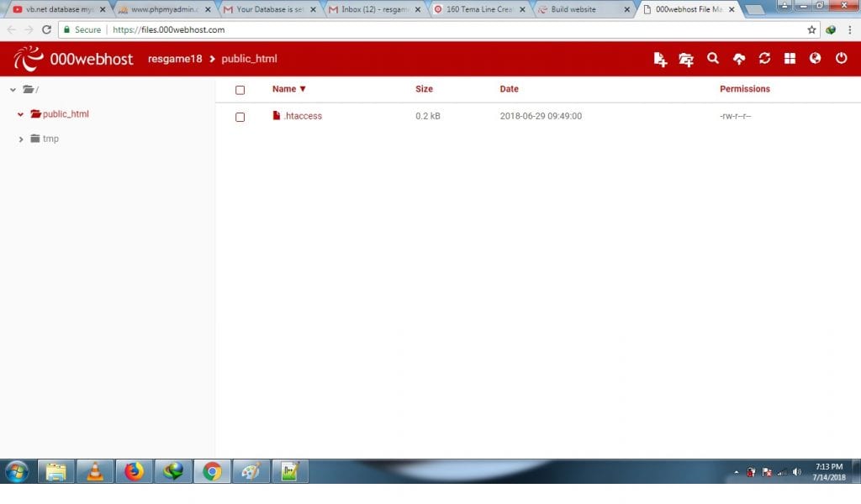Select tmp in the folder tree
The height and width of the screenshot is (504, 861).
point(50,139)
